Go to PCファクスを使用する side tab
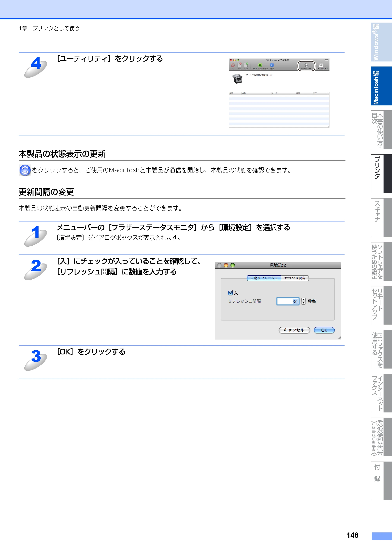The image size is (392, 555). (x=381, y=349)
